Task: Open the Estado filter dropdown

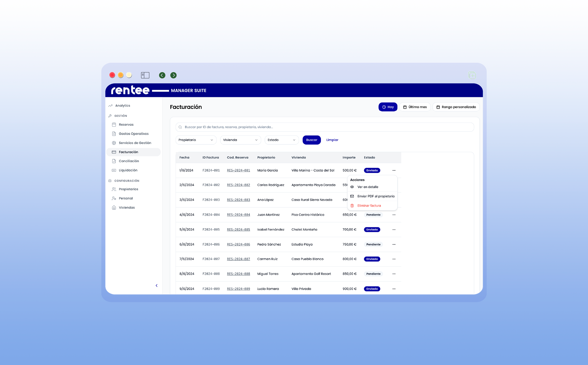Action: click(281, 140)
